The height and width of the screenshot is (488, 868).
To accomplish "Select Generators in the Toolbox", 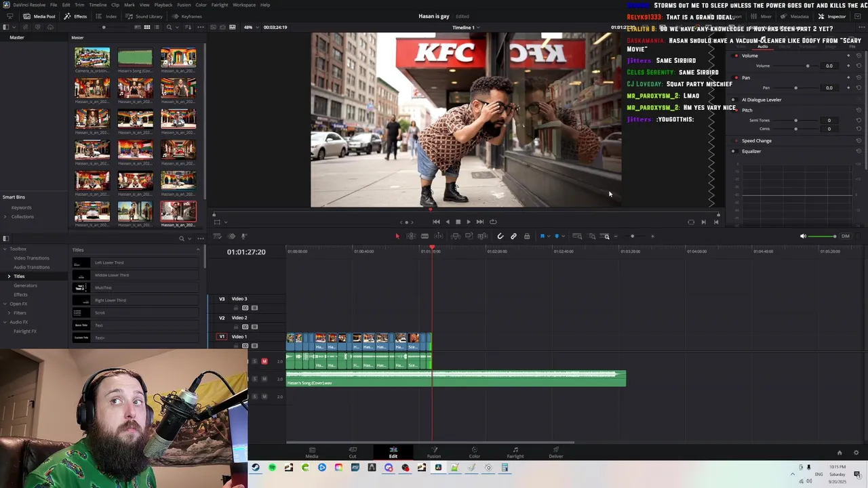I will coord(25,285).
